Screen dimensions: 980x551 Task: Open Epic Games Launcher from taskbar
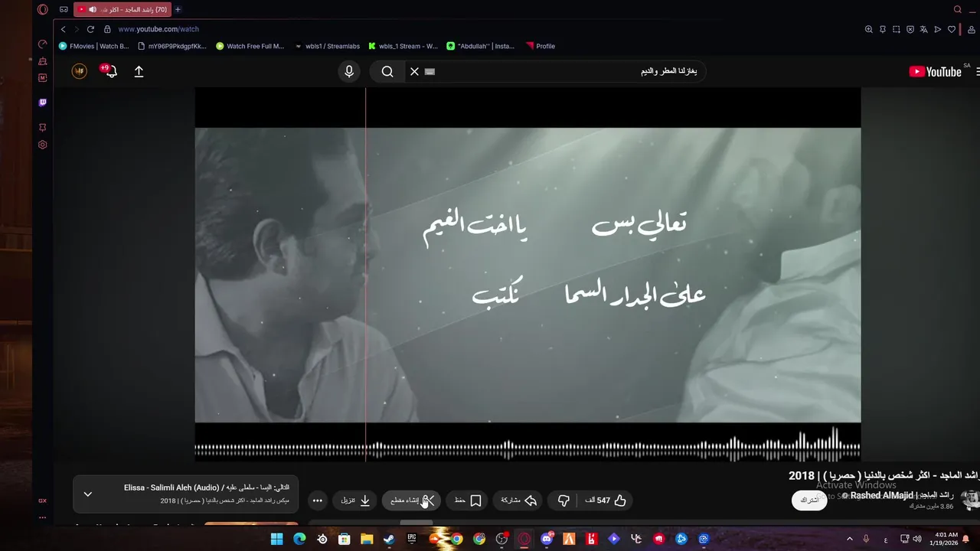pos(412,539)
